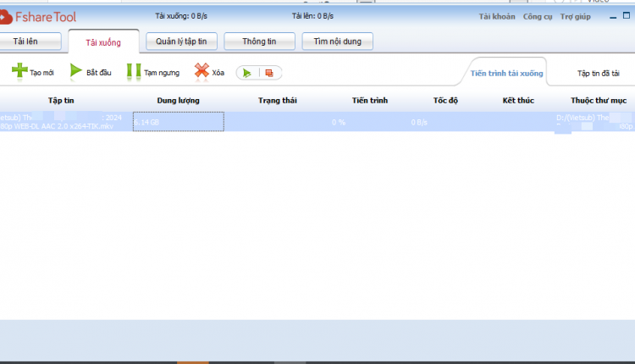The width and height of the screenshot is (635, 364).
Task: Show the Tiến trình tải xuống subtab
Action: [x=506, y=74]
